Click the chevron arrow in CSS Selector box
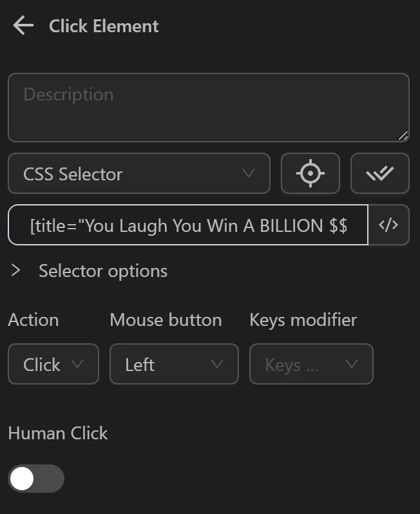420x514 pixels. click(248, 174)
